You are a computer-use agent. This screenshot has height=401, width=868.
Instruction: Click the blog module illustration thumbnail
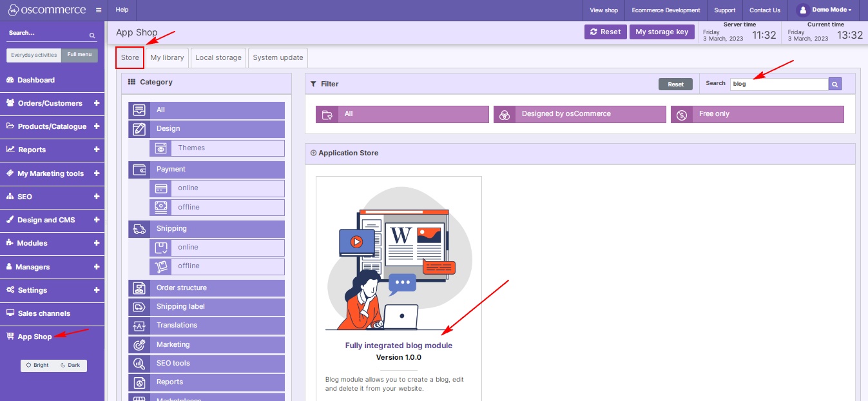click(x=399, y=258)
